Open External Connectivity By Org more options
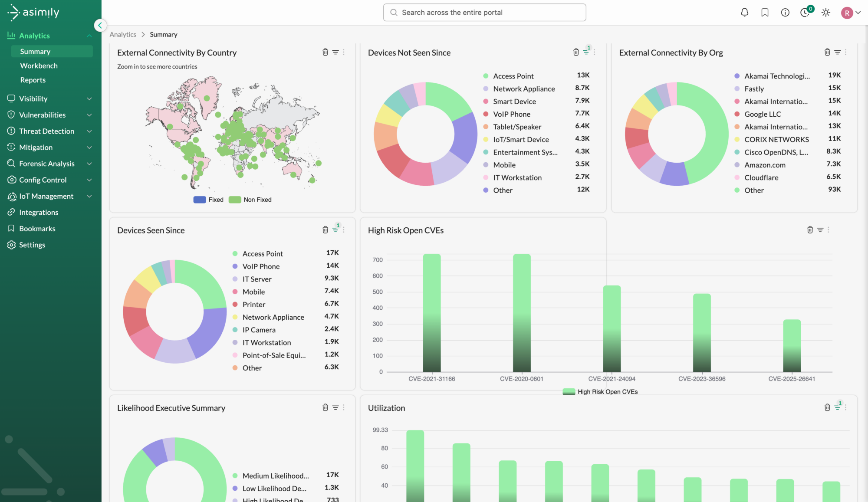Screen dimensions: 868x502 click(846, 52)
